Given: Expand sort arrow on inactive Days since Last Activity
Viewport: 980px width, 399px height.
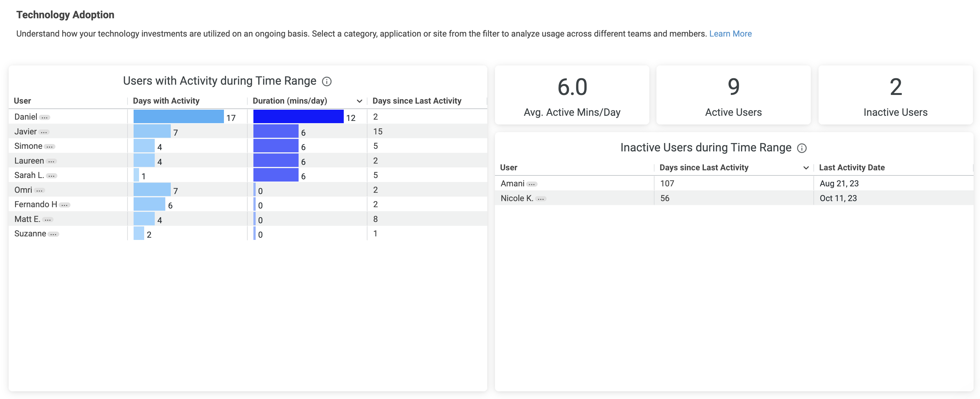Looking at the screenshot, I should [x=805, y=168].
